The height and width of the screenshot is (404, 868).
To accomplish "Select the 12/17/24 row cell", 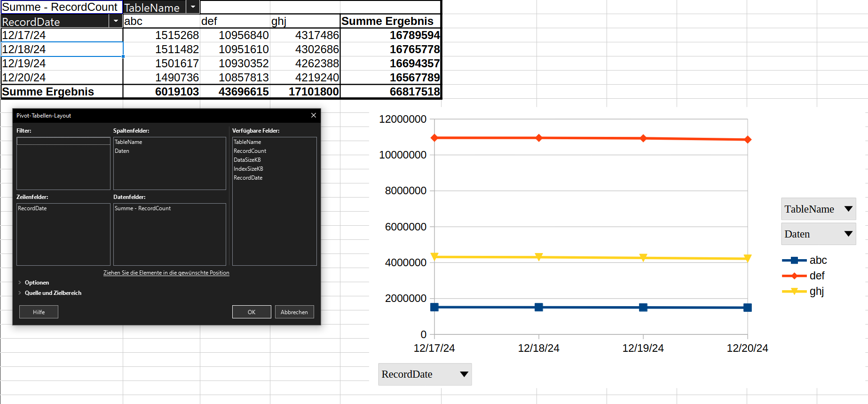I will point(62,35).
